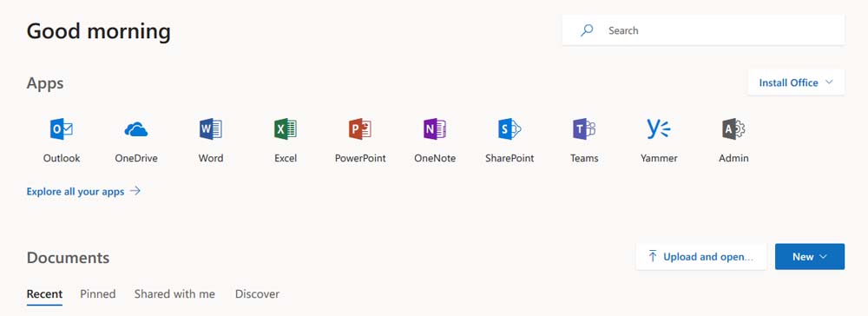Expand the Install Office dropdown

[796, 82]
